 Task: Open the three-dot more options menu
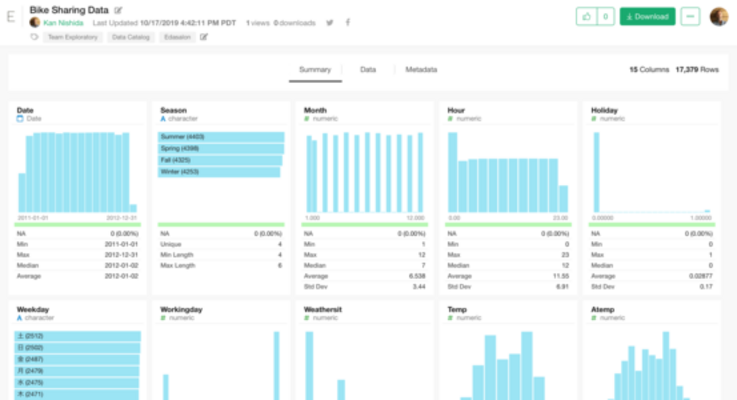(690, 16)
